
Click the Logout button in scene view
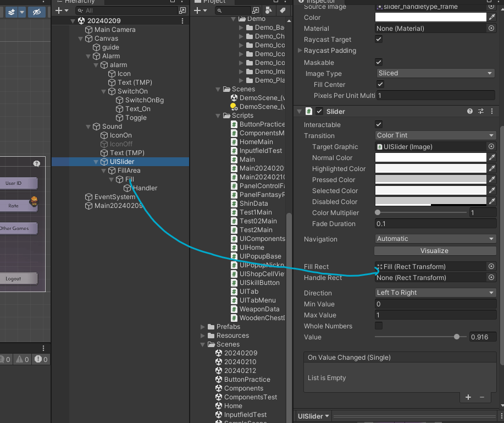tap(19, 278)
